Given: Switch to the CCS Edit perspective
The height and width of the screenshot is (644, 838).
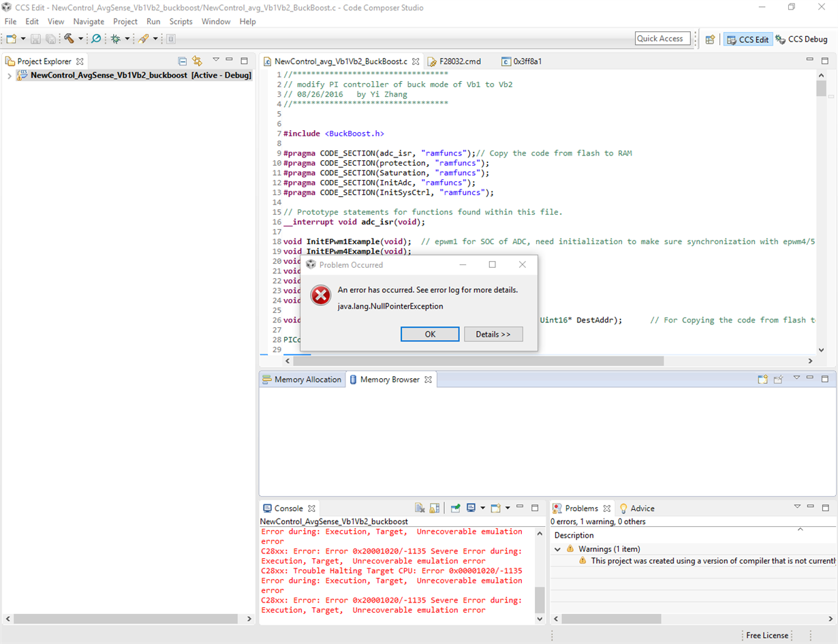Looking at the screenshot, I should (747, 40).
